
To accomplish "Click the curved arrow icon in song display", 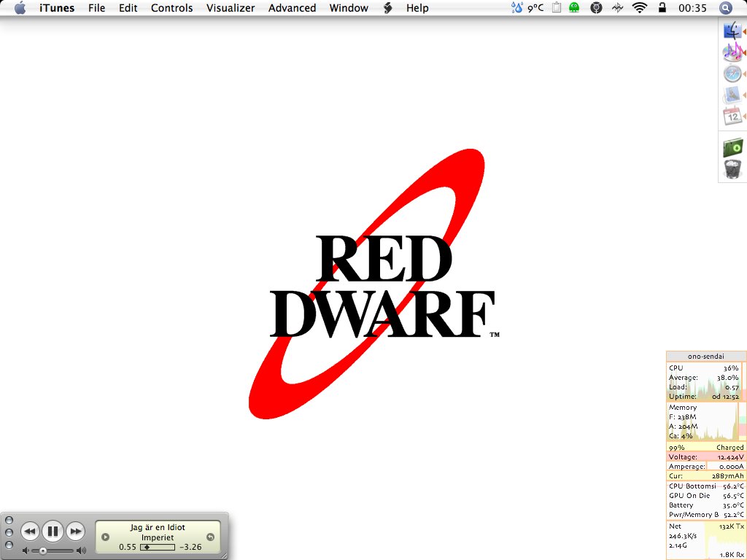I will [210, 537].
